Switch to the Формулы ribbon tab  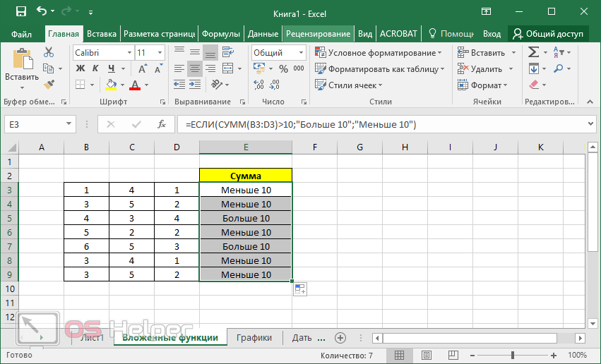tap(220, 33)
